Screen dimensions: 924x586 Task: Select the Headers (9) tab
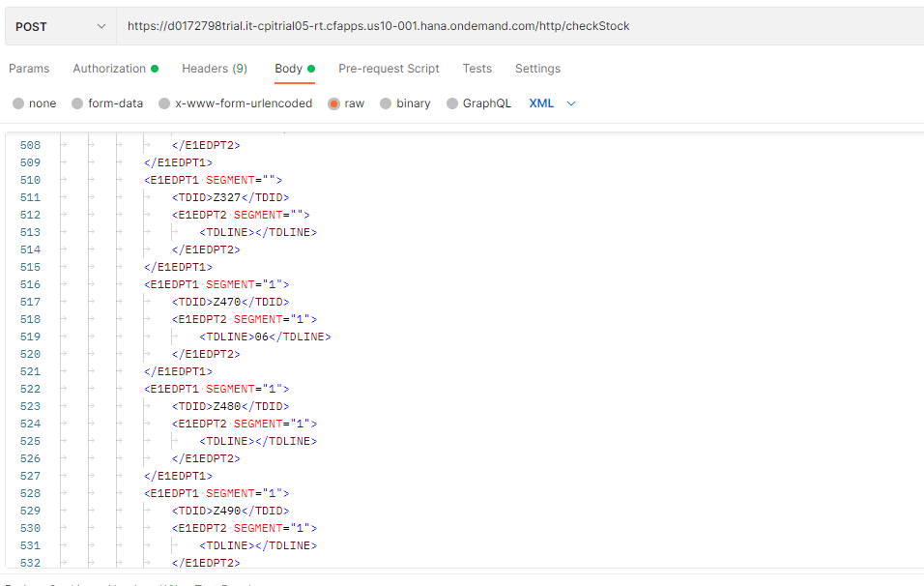[x=215, y=69]
